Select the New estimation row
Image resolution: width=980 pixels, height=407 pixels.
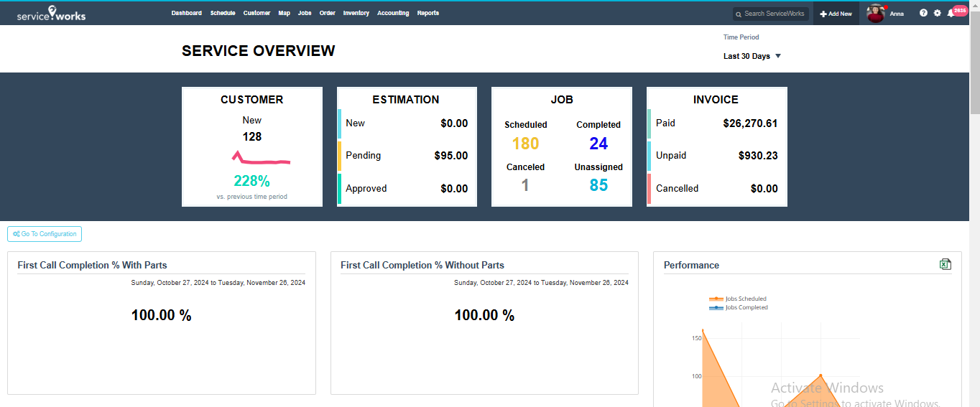[407, 123]
